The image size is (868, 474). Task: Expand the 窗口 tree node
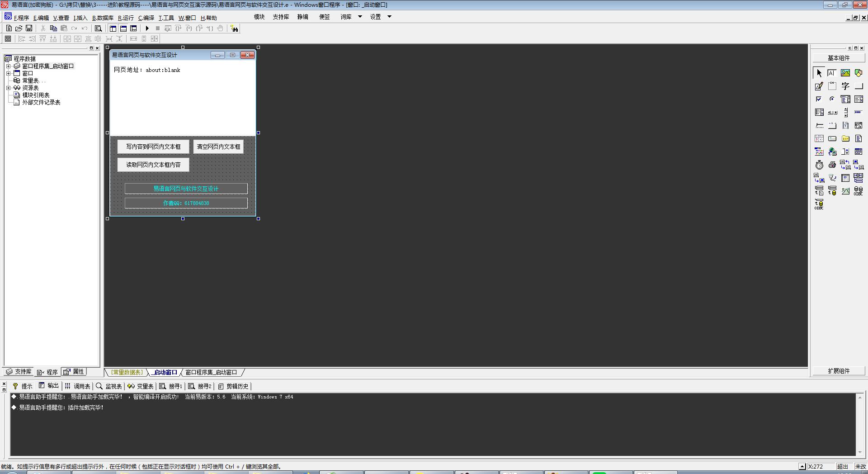coord(8,73)
